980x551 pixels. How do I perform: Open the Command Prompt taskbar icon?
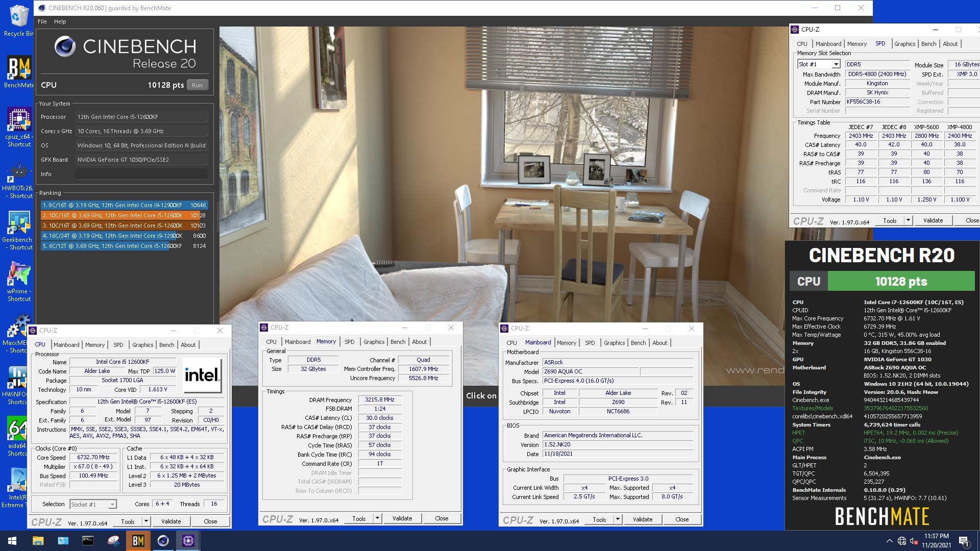[88, 541]
